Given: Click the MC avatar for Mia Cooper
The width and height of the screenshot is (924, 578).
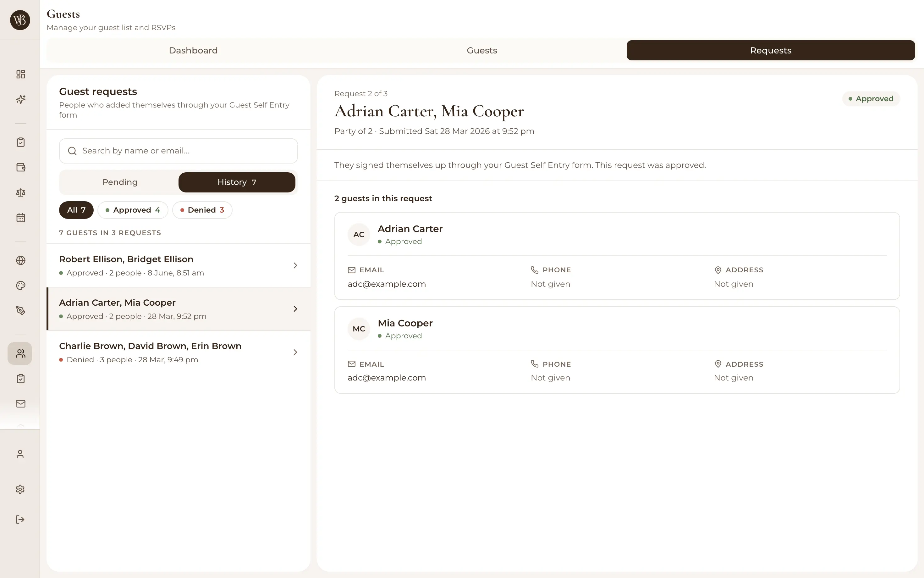Looking at the screenshot, I should tap(359, 329).
